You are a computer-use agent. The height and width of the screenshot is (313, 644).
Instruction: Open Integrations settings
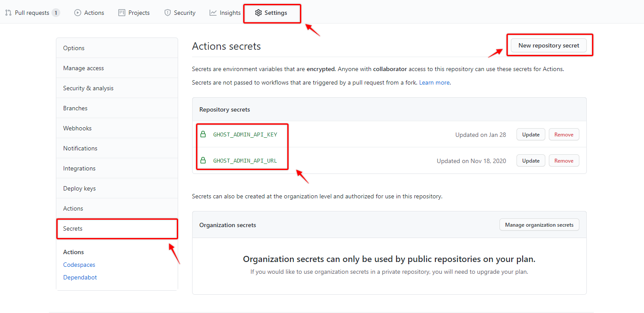click(x=117, y=168)
